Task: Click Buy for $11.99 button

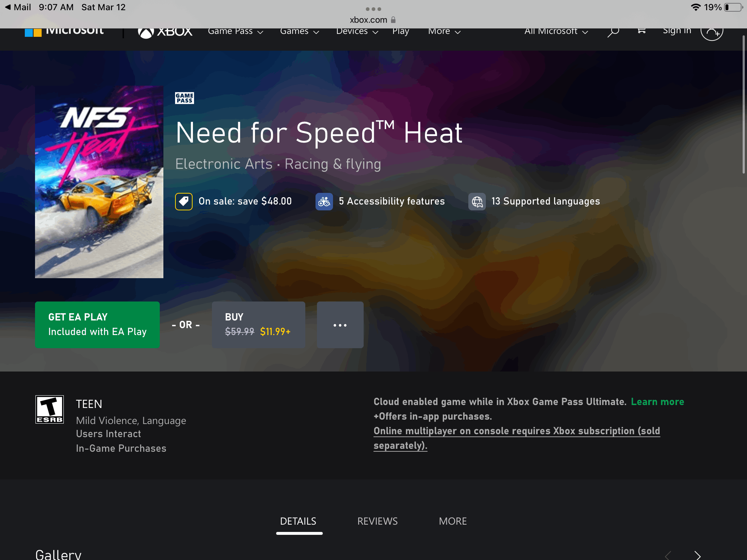Action: [x=259, y=325]
